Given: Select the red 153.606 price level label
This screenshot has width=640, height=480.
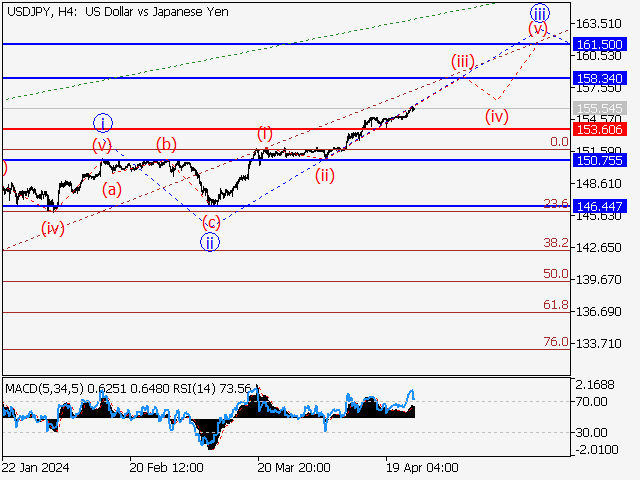Looking at the screenshot, I should click(x=599, y=129).
